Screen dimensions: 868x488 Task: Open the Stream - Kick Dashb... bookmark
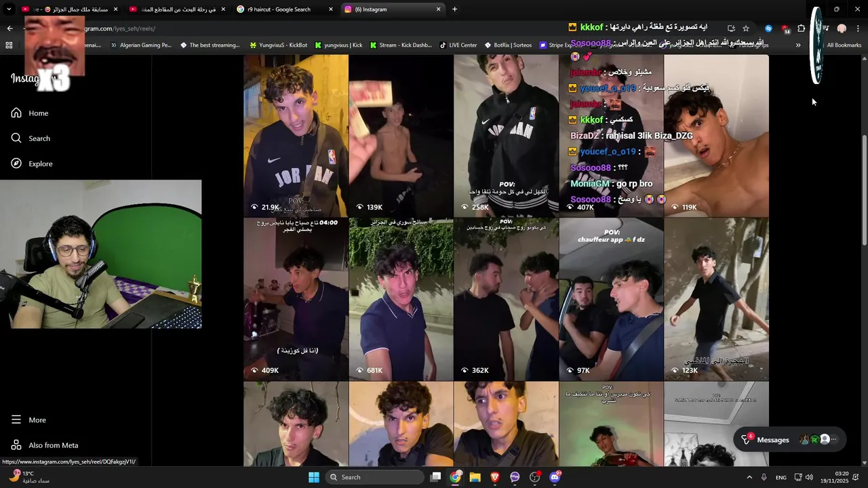(x=400, y=45)
